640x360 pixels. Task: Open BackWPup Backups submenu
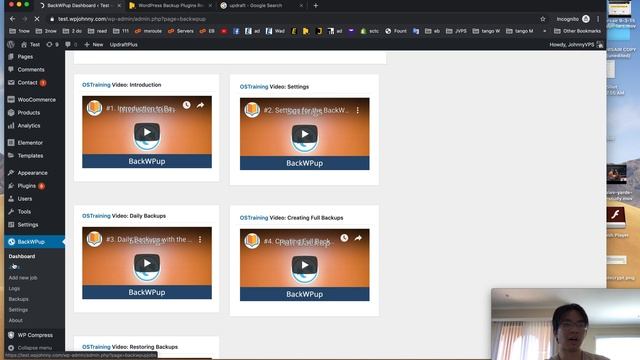coord(18,299)
